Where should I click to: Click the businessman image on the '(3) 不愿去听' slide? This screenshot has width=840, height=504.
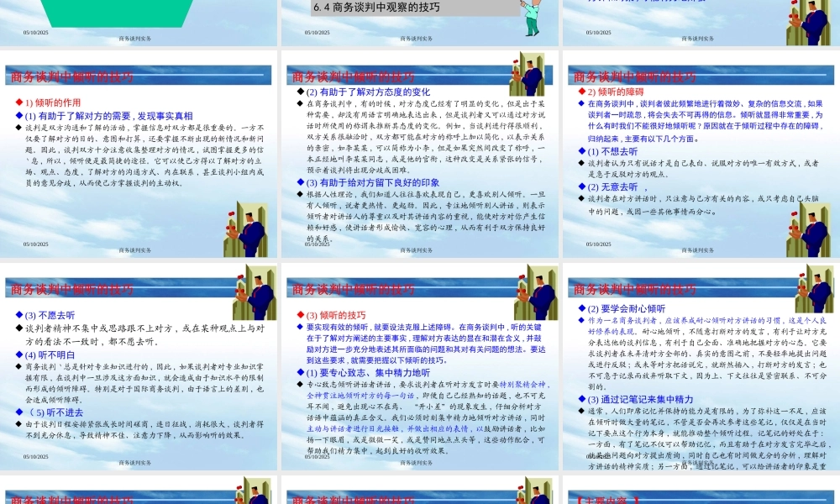point(255,292)
